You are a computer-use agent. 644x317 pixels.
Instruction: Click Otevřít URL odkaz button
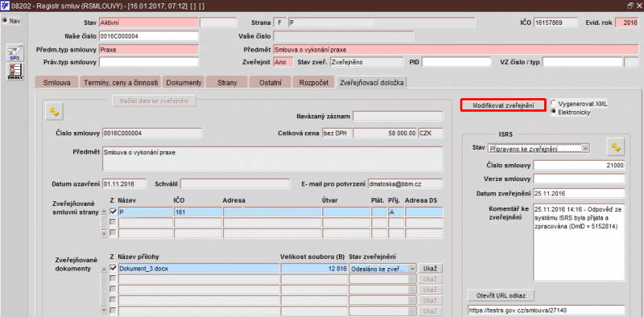click(501, 295)
